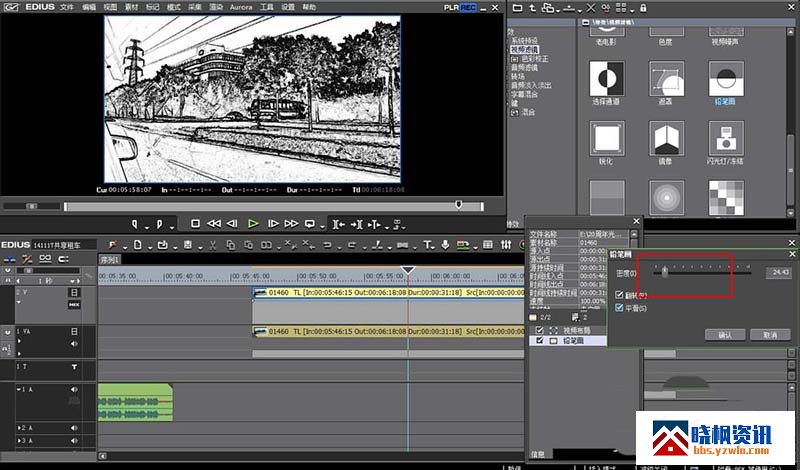800x470 pixels.
Task: Click the Lock icon in effects panel
Action: (x=643, y=8)
